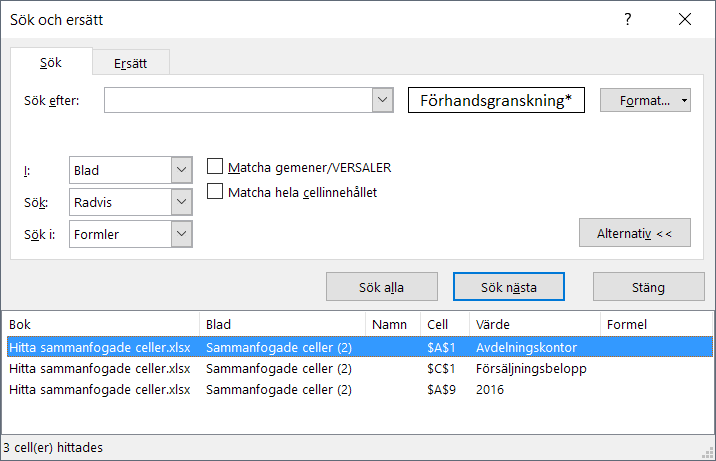Expand the Sök efter history dropdown

click(x=382, y=100)
